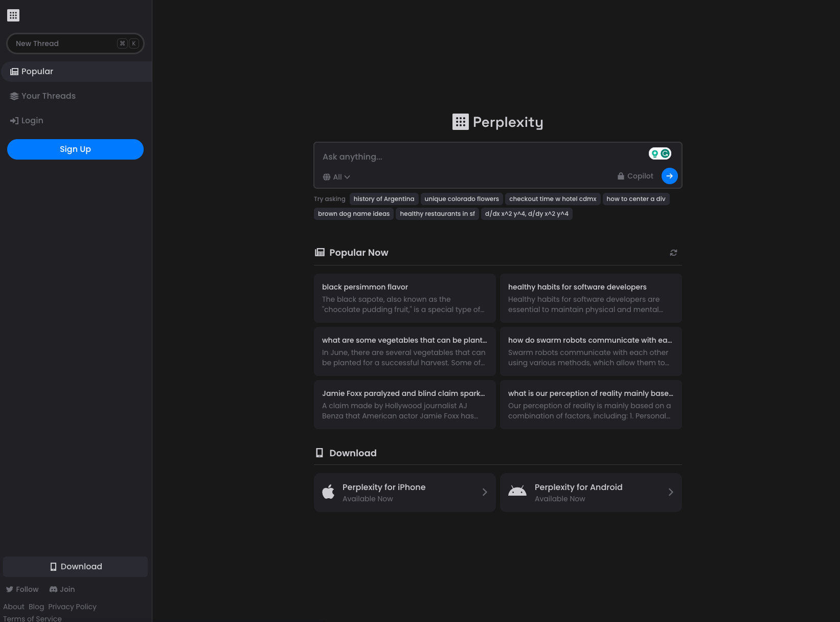Click the Perplexity grid logo in sidebar
This screenshot has width=840, height=622.
(13, 15)
